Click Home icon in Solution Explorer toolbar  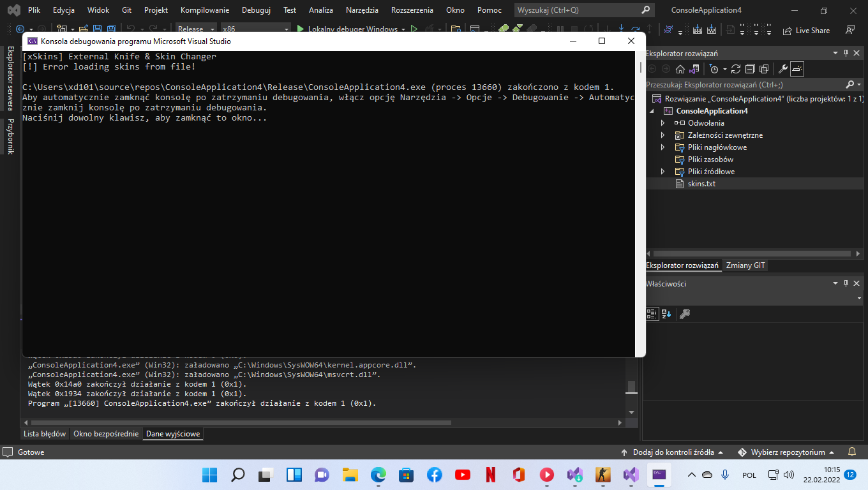(680, 69)
